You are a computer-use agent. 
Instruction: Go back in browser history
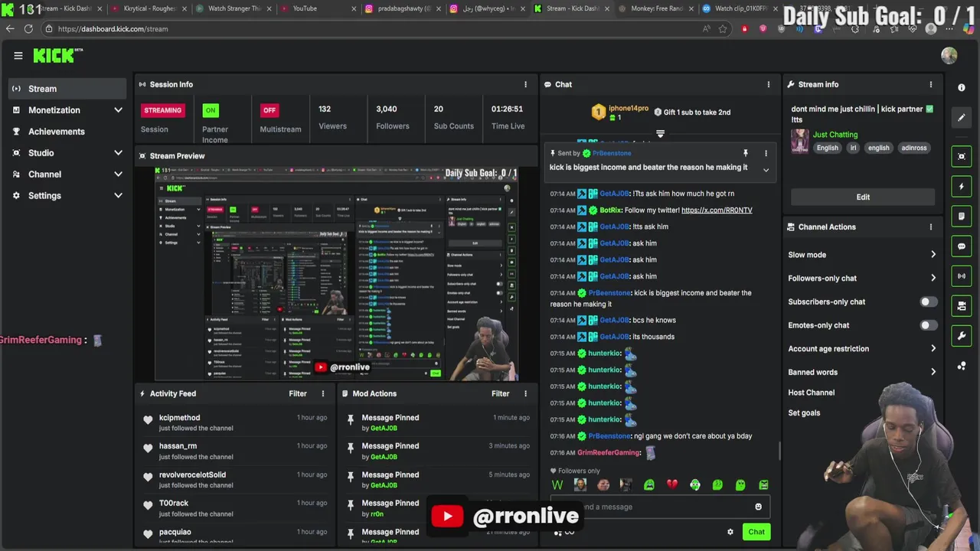tap(10, 28)
